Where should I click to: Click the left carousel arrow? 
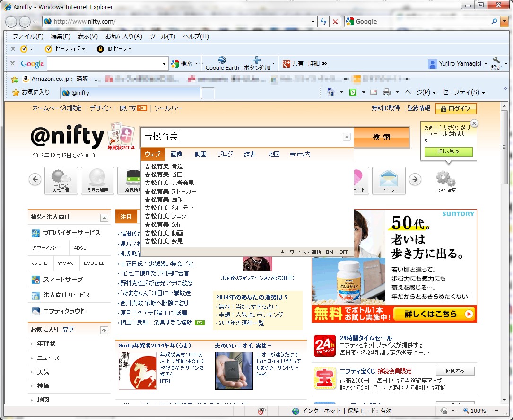click(35, 179)
